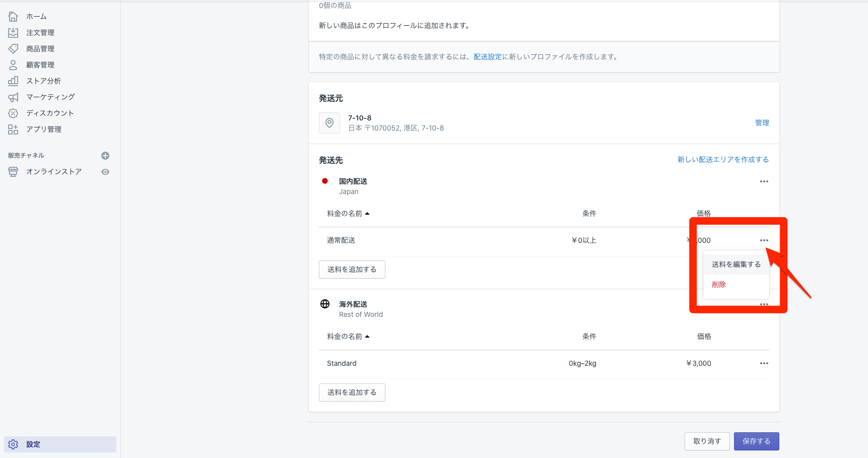Image resolution: width=868 pixels, height=458 pixels.
Task: Click the Products (商品管理) tag icon
Action: tap(13, 49)
